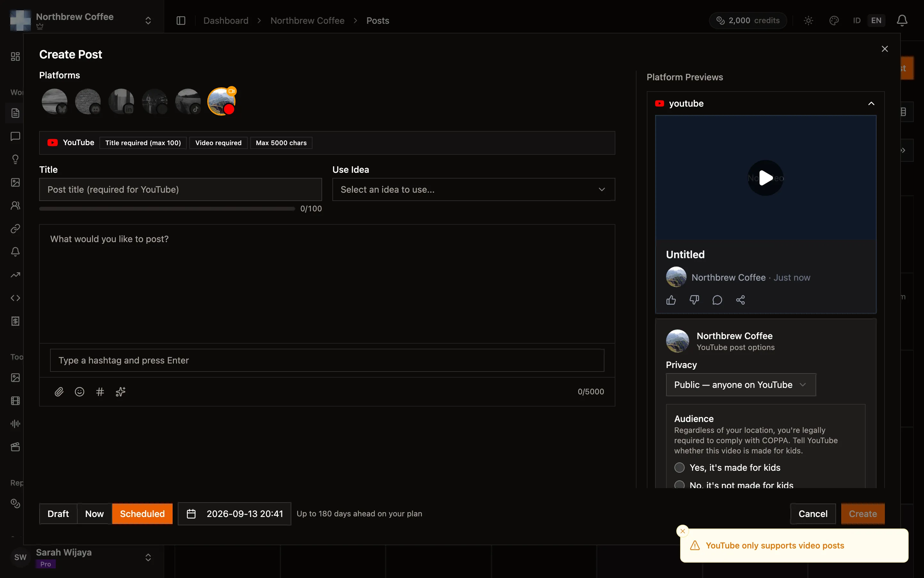
Task: Open notifications bell in top bar
Action: (902, 21)
